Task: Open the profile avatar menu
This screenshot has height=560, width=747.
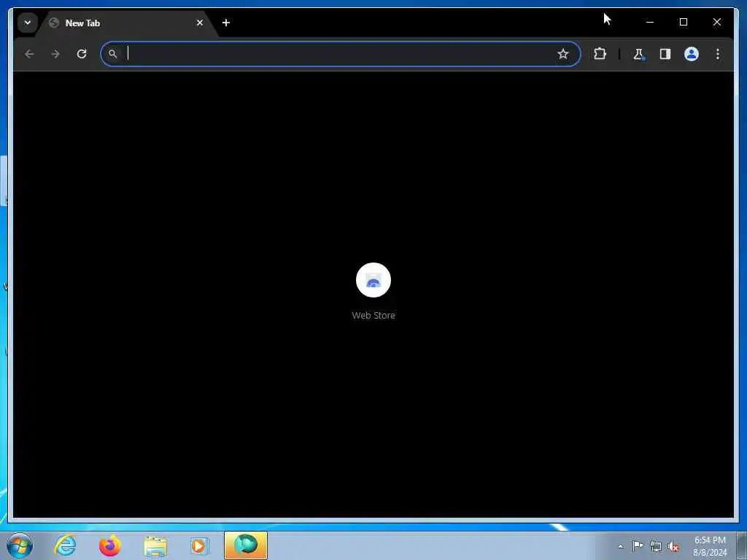Action: pos(692,54)
